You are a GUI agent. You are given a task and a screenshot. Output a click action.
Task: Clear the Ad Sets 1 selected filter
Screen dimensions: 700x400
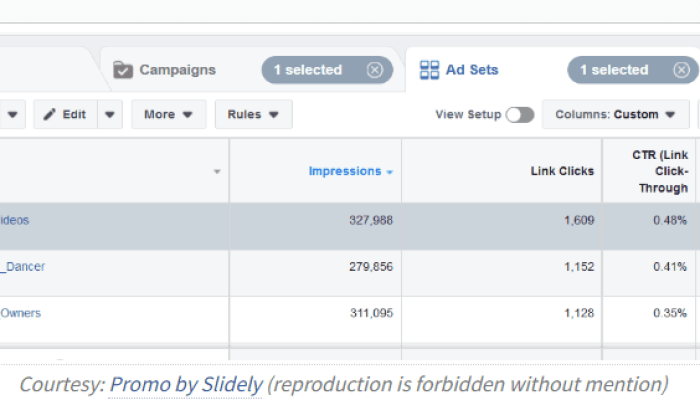[681, 70]
